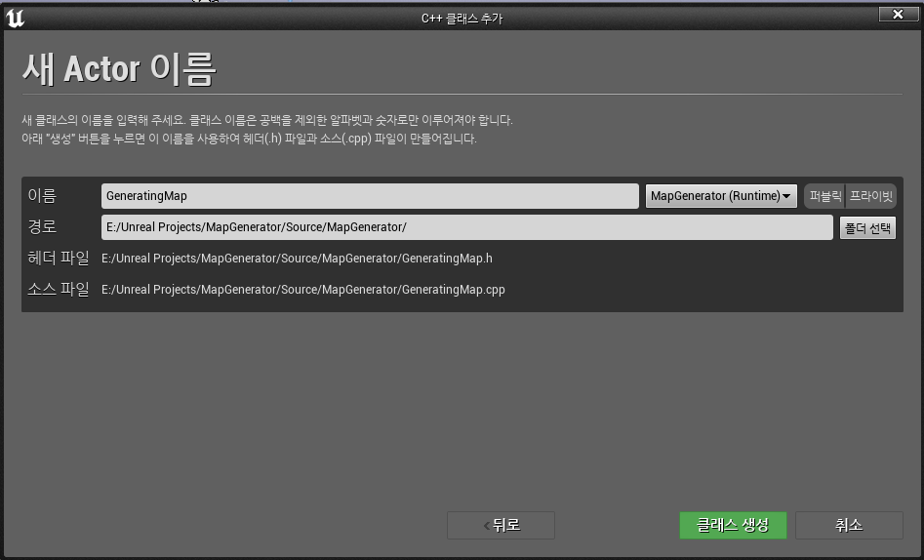Close the C++ 클래스 추가 dialog
924x560 pixels.
click(x=898, y=15)
